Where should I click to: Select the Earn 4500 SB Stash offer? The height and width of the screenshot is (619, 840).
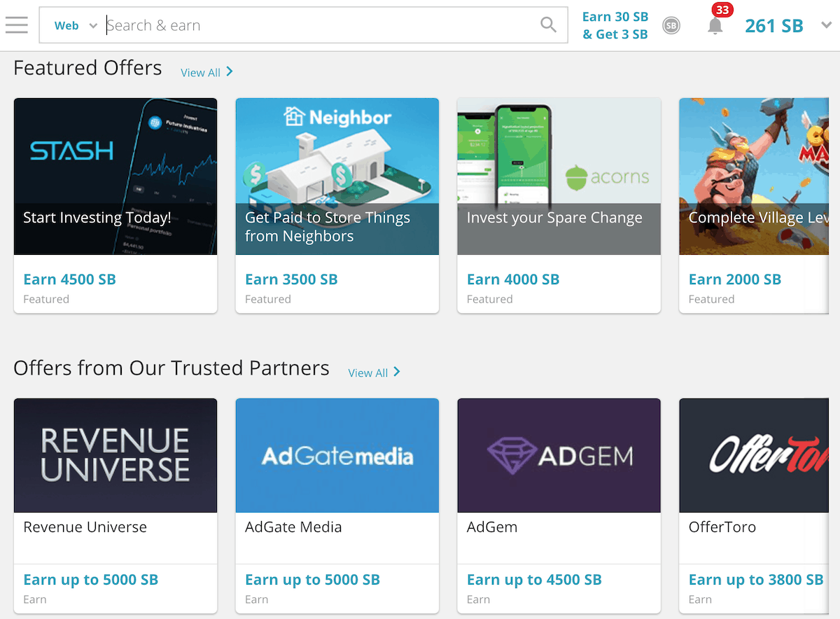69,279
